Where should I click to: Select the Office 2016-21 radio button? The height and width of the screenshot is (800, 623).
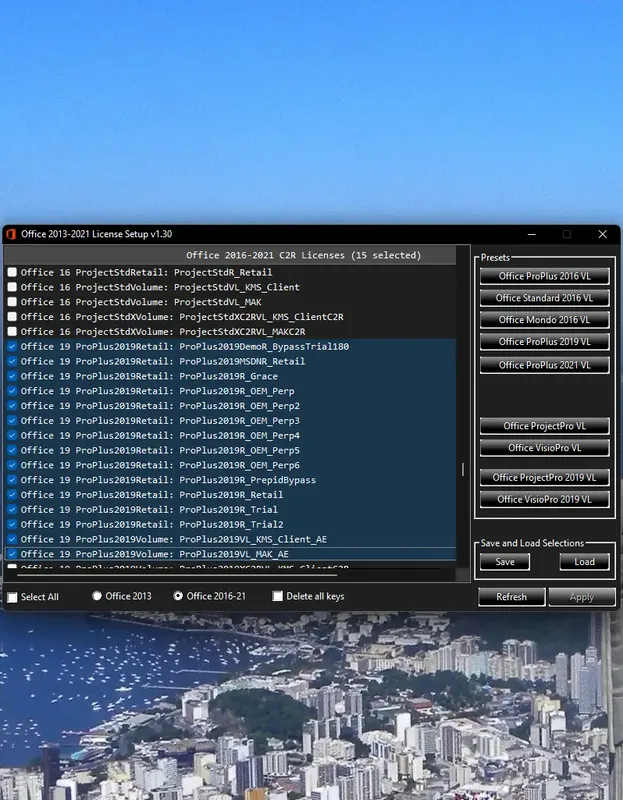[178, 595]
